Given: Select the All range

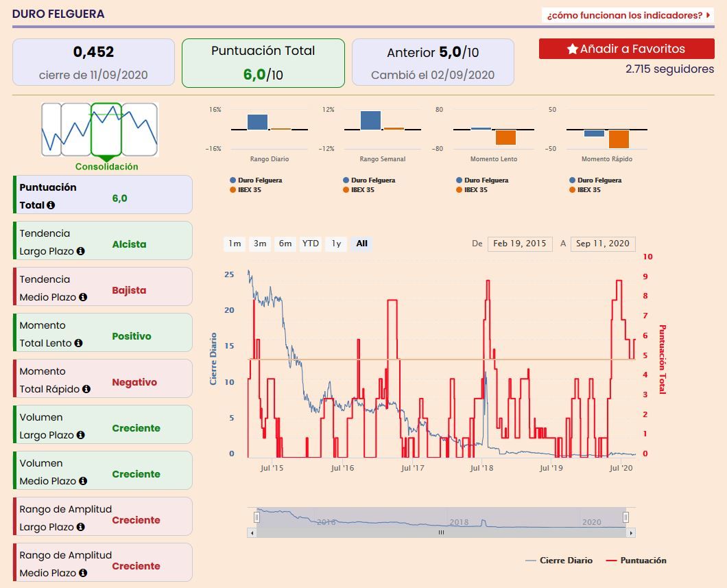Looking at the screenshot, I should tap(361, 244).
